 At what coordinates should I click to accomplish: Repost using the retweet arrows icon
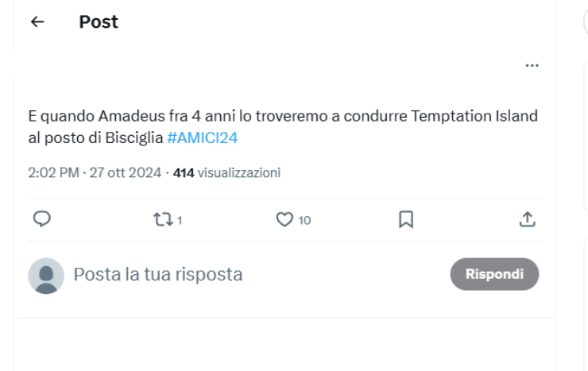[163, 219]
